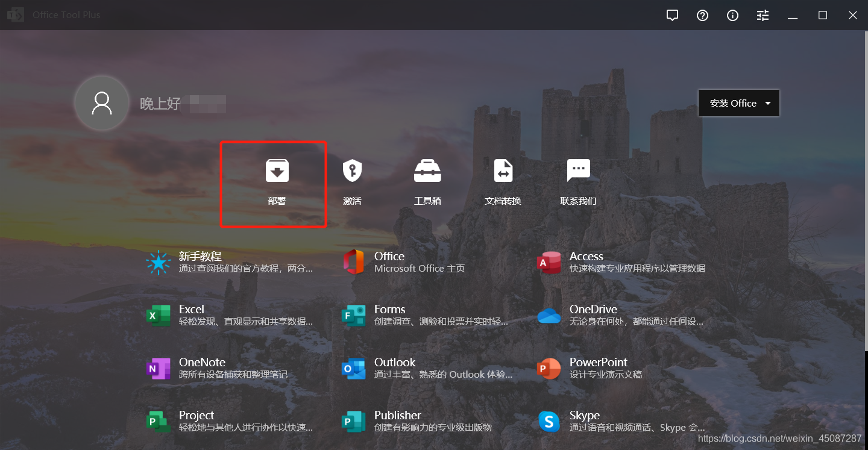This screenshot has height=450, width=868.
Task: Open the 联系我们 chat bubble icon
Action: [x=579, y=170]
